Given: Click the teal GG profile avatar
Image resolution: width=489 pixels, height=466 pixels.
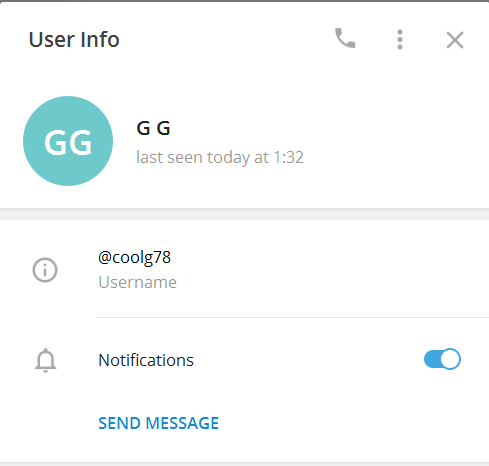Looking at the screenshot, I should pyautogui.click(x=68, y=141).
